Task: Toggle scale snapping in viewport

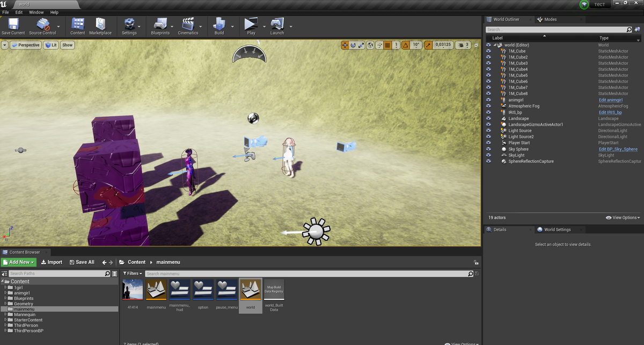Action: [x=428, y=45]
